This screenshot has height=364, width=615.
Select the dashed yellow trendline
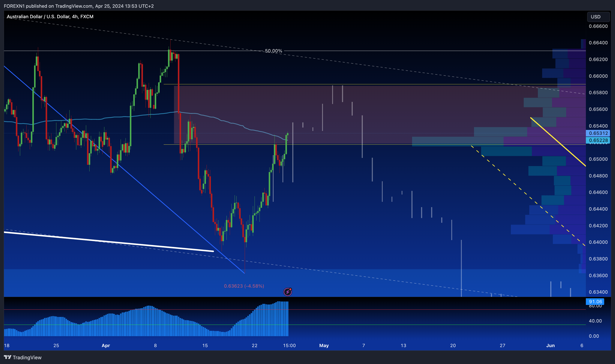528,196
